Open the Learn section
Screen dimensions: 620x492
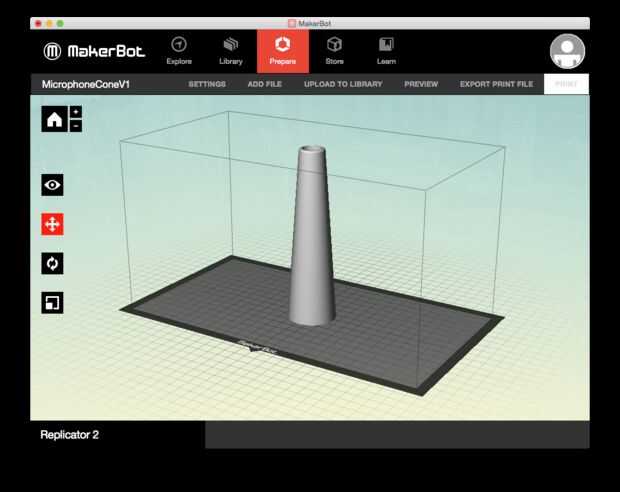point(386,51)
